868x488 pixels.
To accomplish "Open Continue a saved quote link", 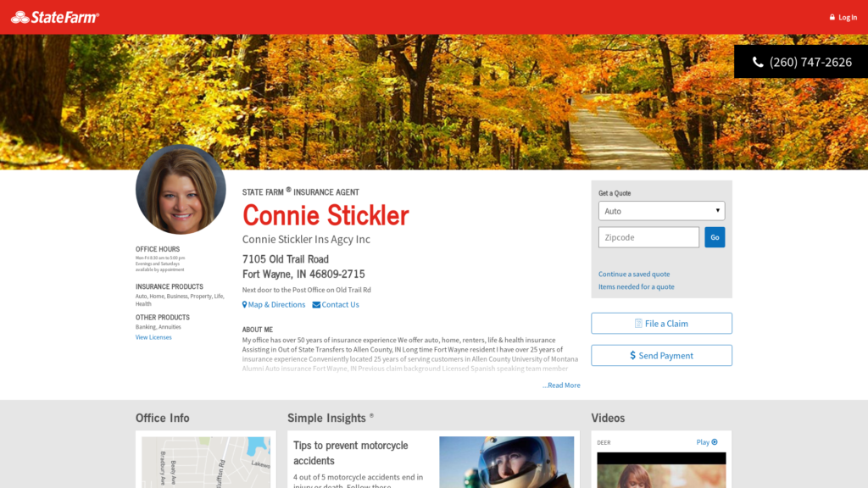I will coord(634,274).
